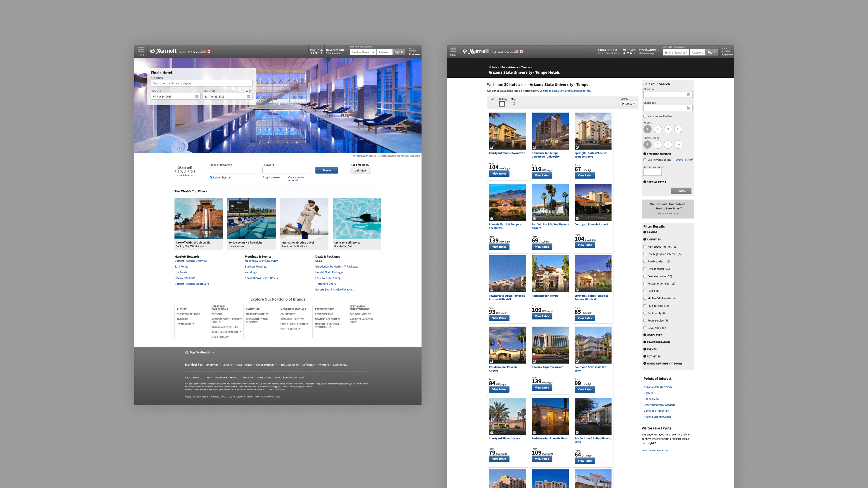The width and height of the screenshot is (868, 488).
Task: Open calendar icon in Edit Your Search Check-out
Action: 688,108
